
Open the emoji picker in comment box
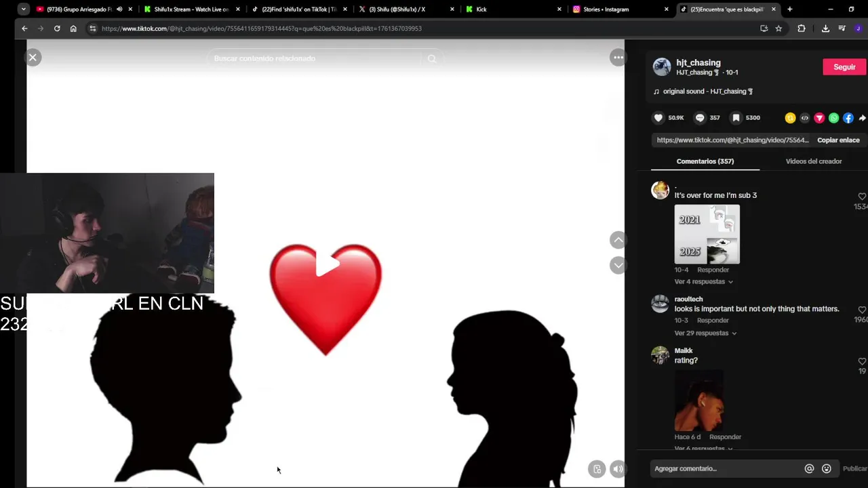(826, 468)
